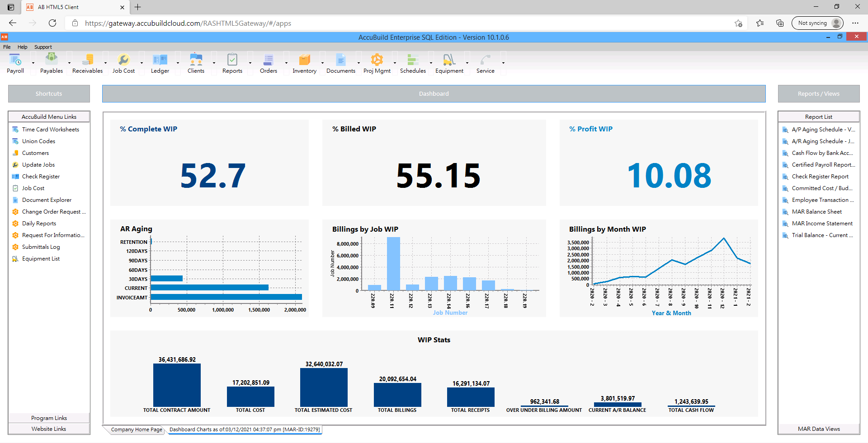Switch to the Company Home Page tab
This screenshot has height=443, width=868.
pos(136,429)
